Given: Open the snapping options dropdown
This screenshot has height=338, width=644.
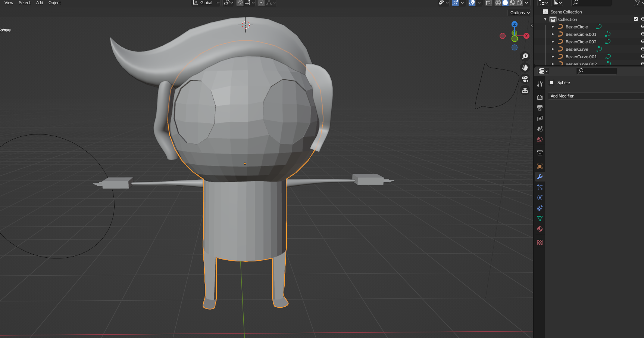Looking at the screenshot, I should point(249,3).
